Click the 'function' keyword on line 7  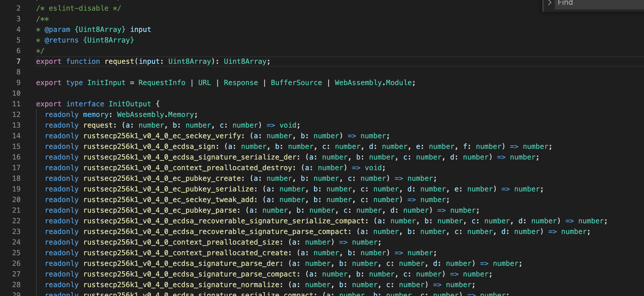[x=83, y=61]
